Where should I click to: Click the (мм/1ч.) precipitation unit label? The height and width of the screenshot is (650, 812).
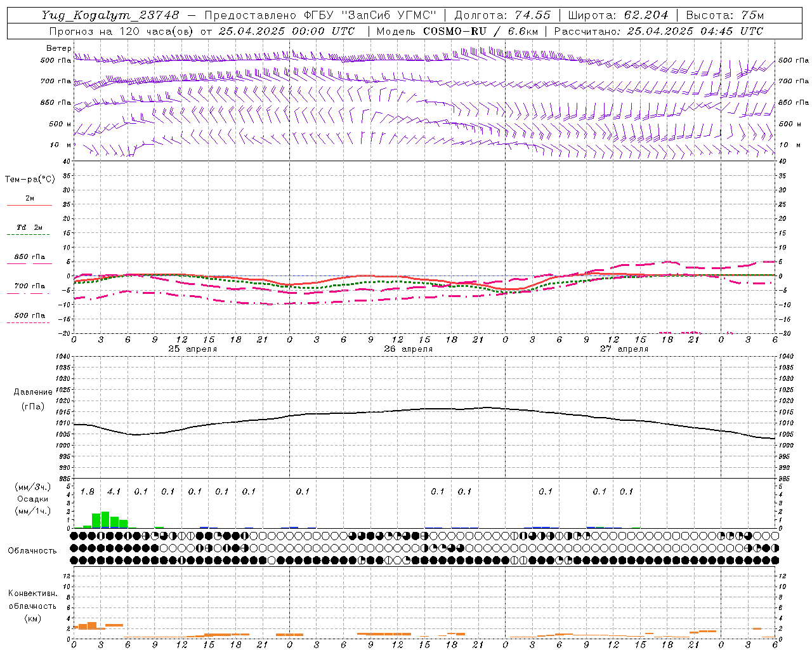tap(32, 510)
